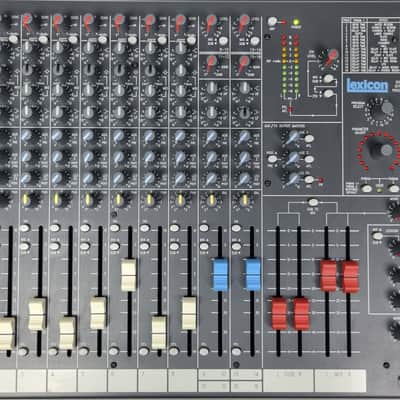Viewport: 400px width, 400px height.
Task: Push the right button under the Lexicon knobs
Action: pyautogui.click(x=394, y=189)
